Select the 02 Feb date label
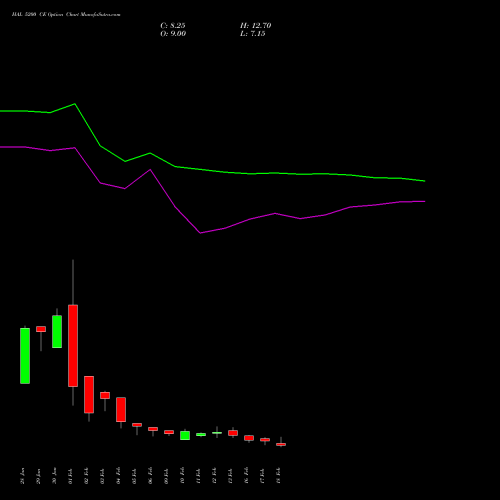The height and width of the screenshot is (500, 500). click(x=86, y=476)
